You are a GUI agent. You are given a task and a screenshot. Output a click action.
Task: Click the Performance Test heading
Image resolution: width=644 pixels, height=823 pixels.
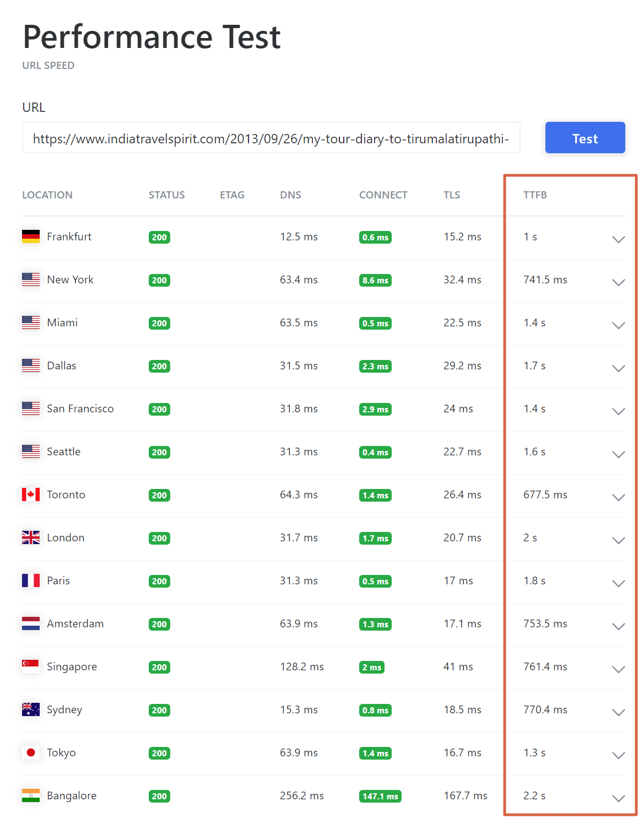pyautogui.click(x=151, y=37)
